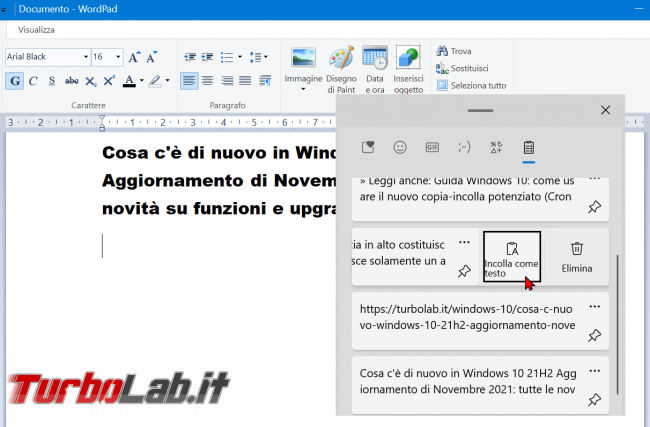The height and width of the screenshot is (427, 650).
Task: Open more options on 'in alto costituisc' entry
Action: click(464, 243)
